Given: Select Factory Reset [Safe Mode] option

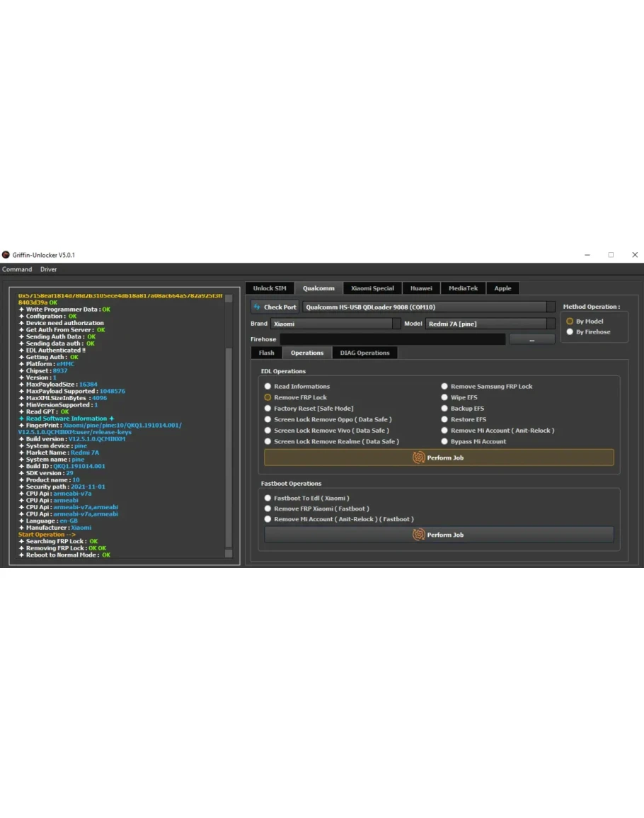Looking at the screenshot, I should point(268,409).
